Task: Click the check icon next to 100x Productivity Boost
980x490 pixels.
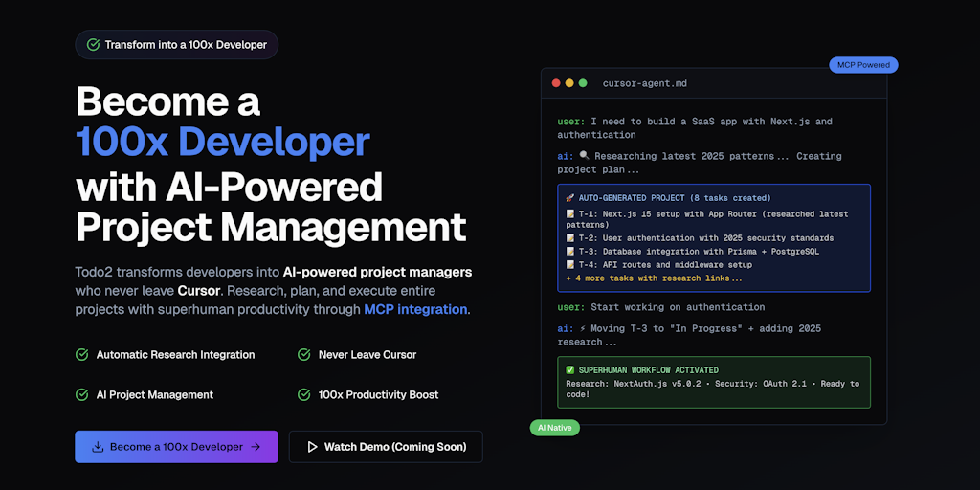Action: tap(303, 395)
